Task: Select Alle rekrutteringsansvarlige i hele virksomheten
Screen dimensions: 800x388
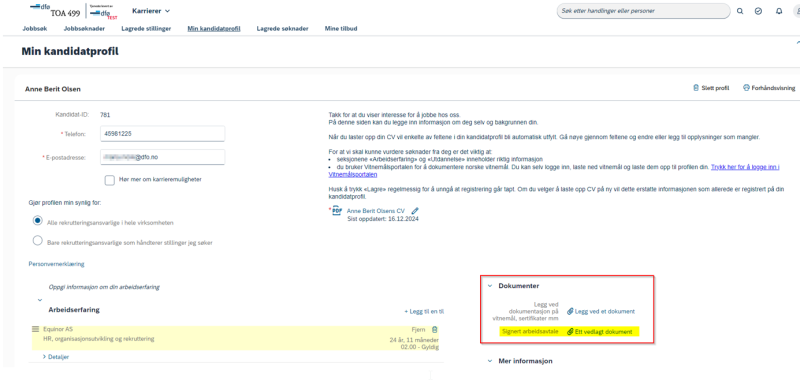Action: coord(37,221)
